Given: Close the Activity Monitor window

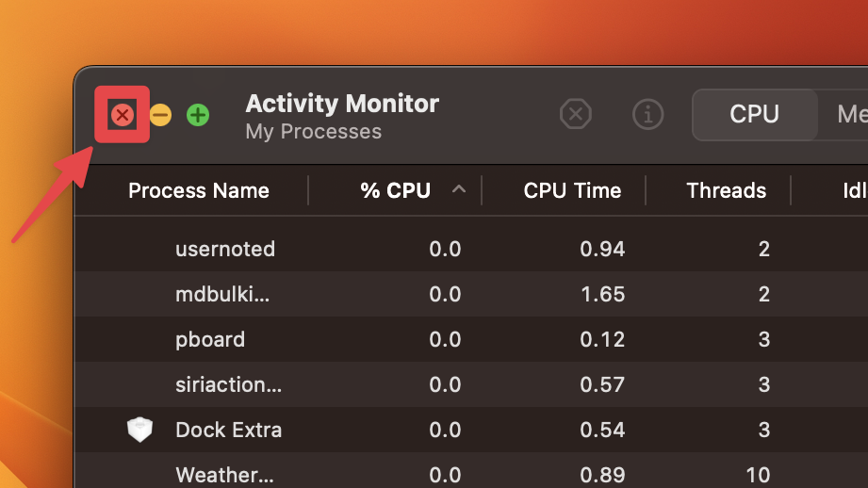Looking at the screenshot, I should pyautogui.click(x=123, y=115).
